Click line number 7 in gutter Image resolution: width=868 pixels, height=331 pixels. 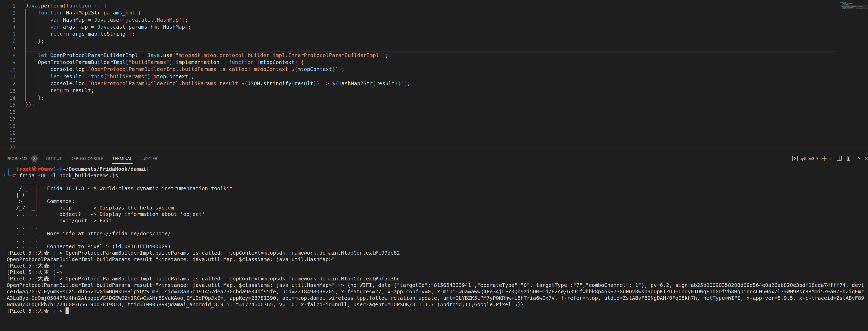click(14, 48)
